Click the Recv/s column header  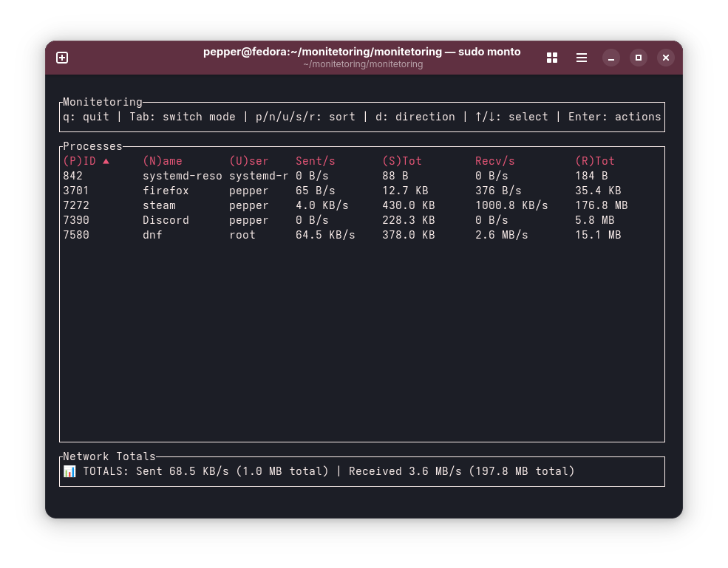pyautogui.click(x=495, y=161)
